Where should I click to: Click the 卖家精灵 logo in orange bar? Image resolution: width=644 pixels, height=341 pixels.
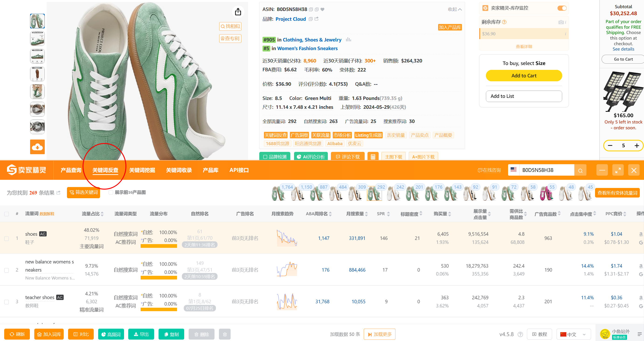tap(26, 170)
